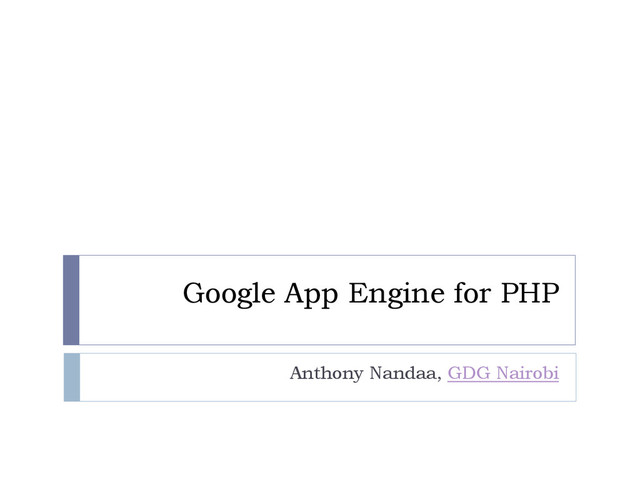The height and width of the screenshot is (480, 640).
Task: Click the word Nairobi in the link
Action: (x=528, y=373)
